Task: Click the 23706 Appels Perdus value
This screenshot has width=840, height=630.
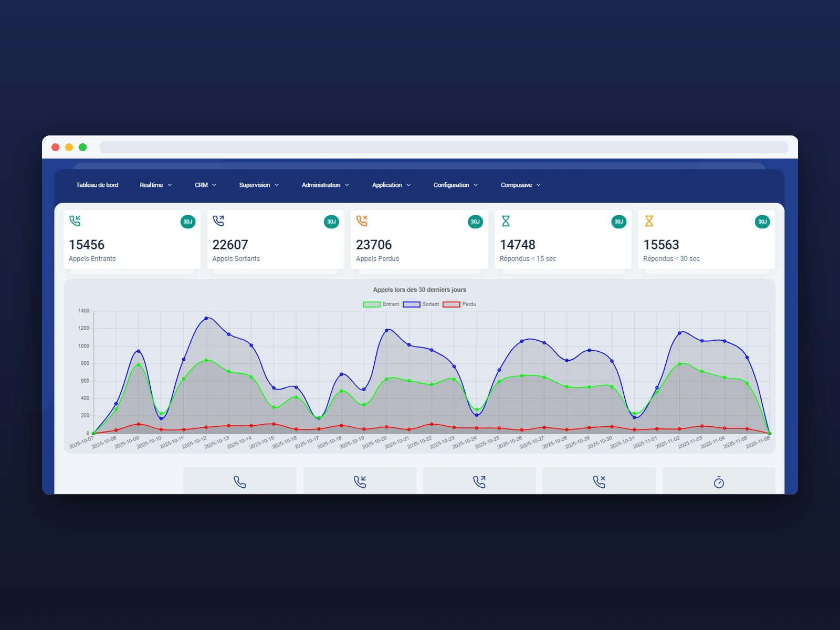Action: (x=374, y=245)
